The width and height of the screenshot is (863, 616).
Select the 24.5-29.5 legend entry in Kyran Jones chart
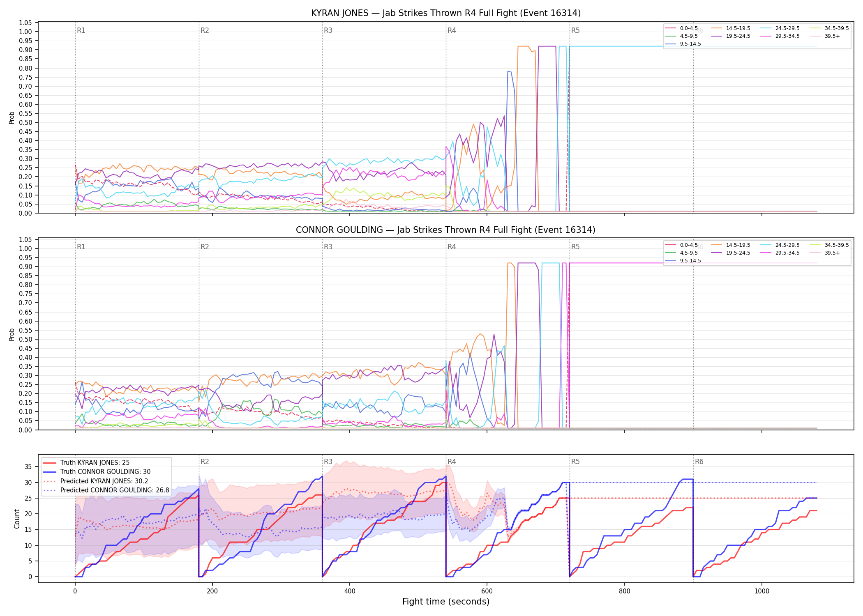(x=780, y=28)
